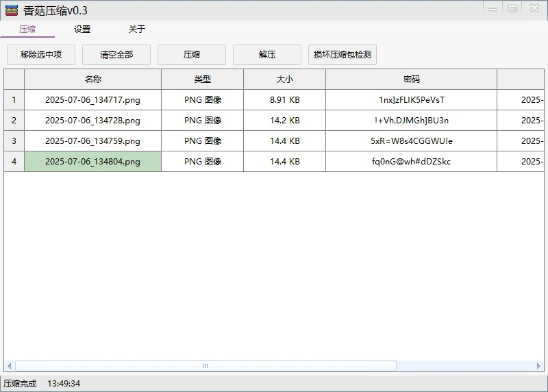Click the 解压 button

pyautogui.click(x=267, y=55)
